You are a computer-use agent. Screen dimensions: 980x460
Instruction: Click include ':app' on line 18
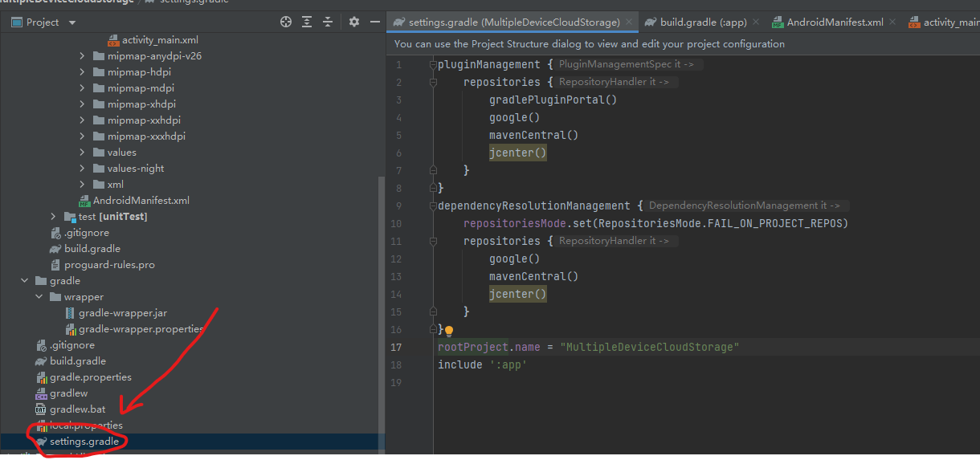tap(482, 364)
